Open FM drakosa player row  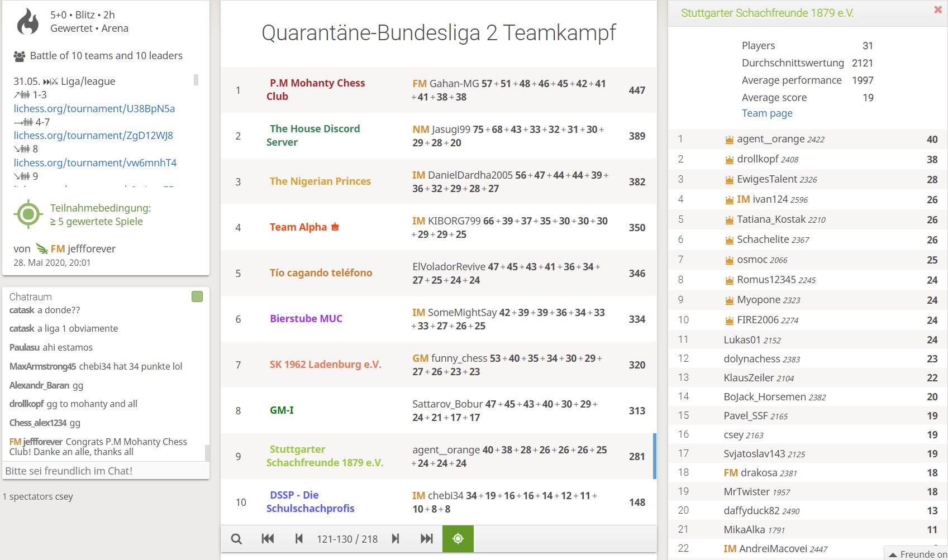808,472
